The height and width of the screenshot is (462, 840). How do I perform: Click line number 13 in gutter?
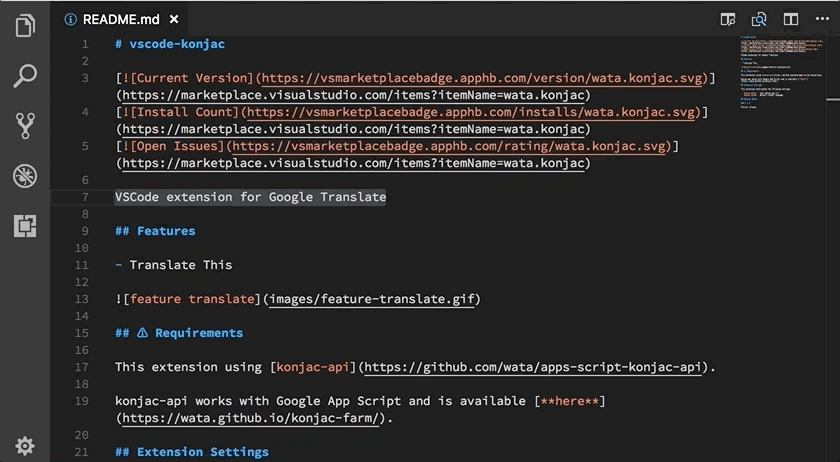(x=82, y=299)
